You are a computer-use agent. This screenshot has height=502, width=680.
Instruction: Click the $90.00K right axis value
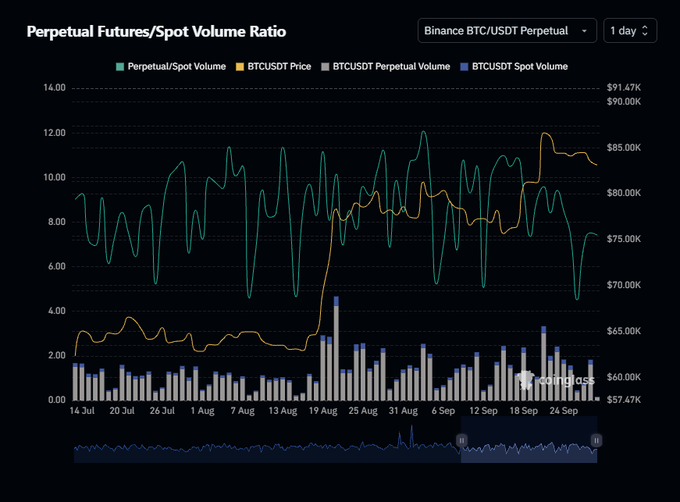pyautogui.click(x=624, y=101)
